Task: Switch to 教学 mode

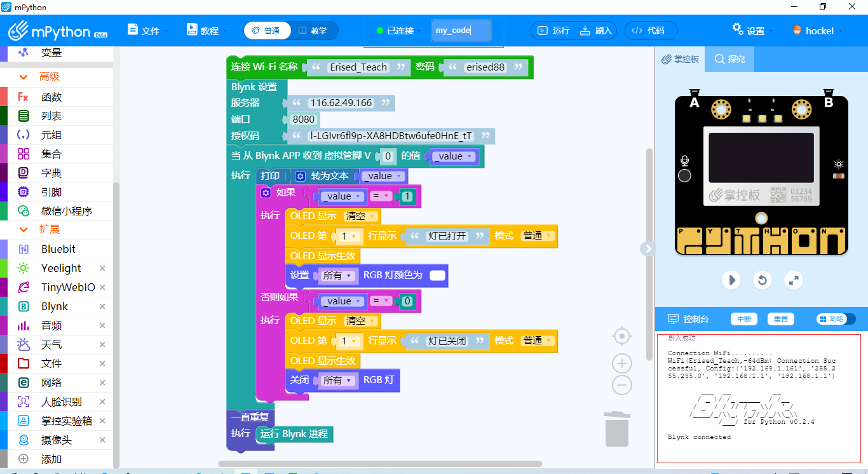Action: (x=314, y=30)
